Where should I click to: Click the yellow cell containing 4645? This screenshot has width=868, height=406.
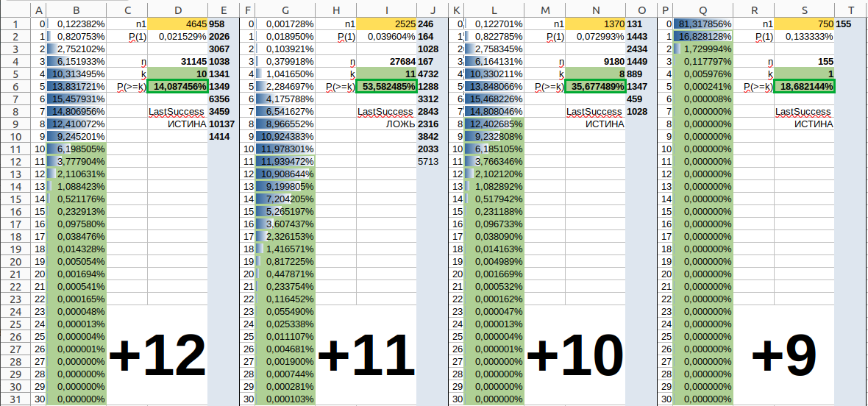click(x=178, y=24)
